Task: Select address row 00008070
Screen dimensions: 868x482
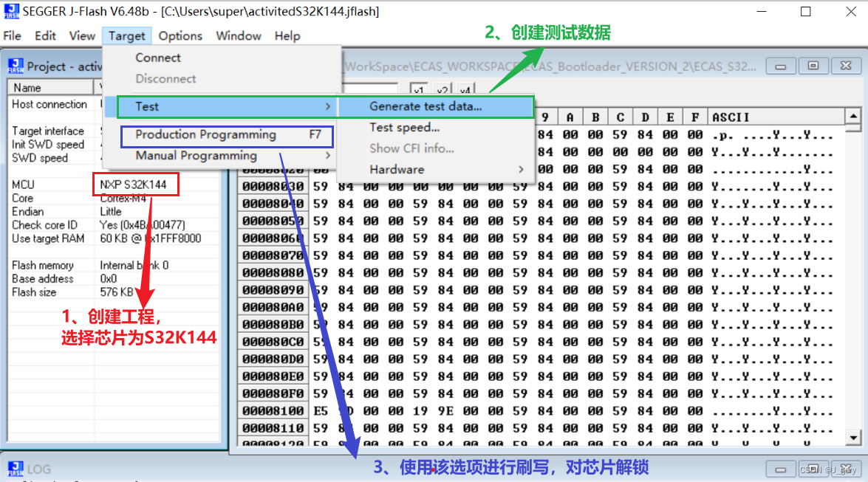Action: [x=273, y=255]
